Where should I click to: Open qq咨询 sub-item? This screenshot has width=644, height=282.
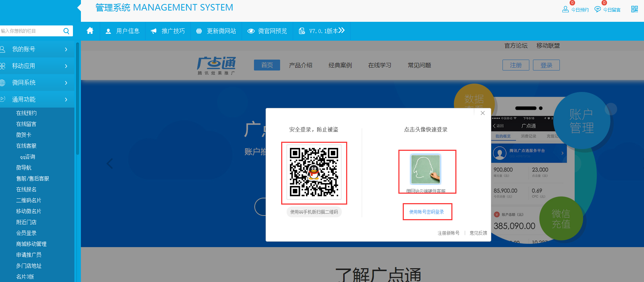[x=28, y=157]
